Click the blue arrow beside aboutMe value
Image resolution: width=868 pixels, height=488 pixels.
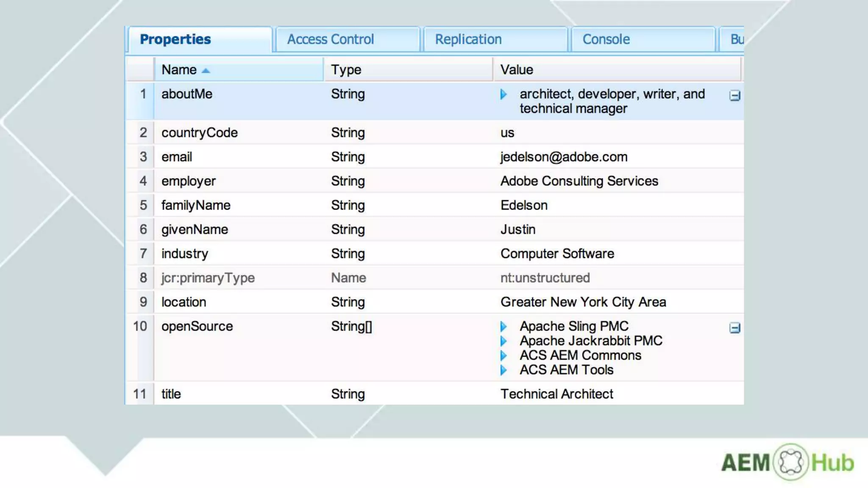504,94
